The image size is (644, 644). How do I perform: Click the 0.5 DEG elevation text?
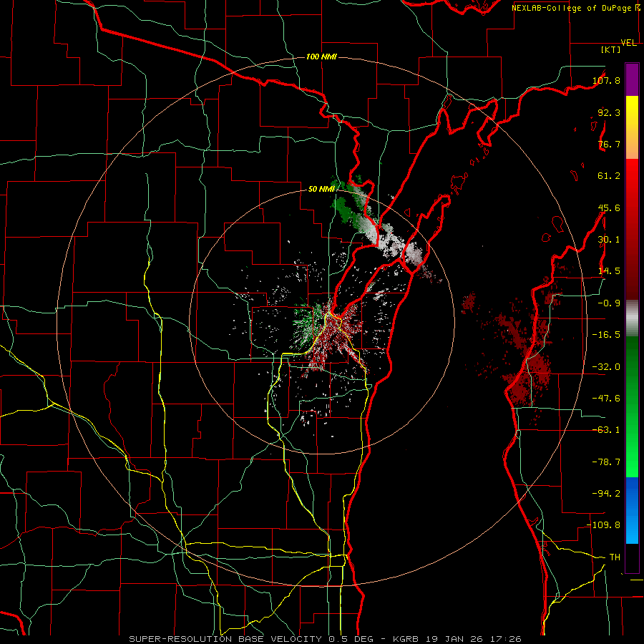click(351, 639)
